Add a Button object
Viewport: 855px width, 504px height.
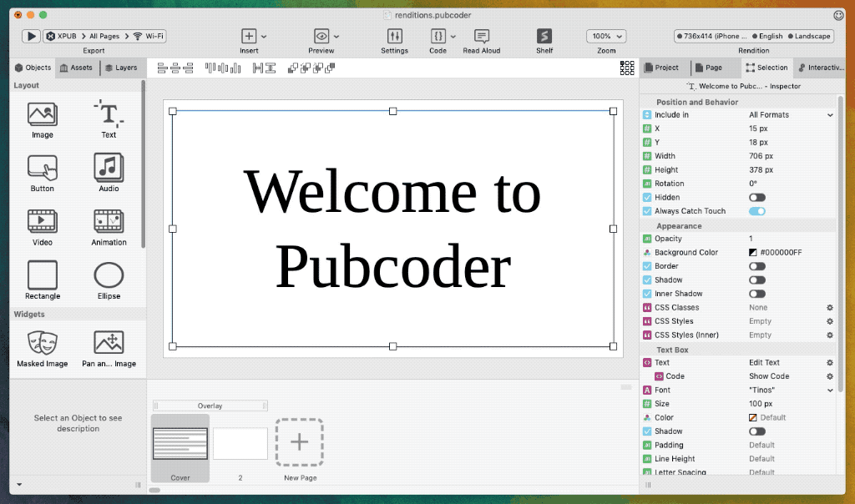[x=42, y=174]
